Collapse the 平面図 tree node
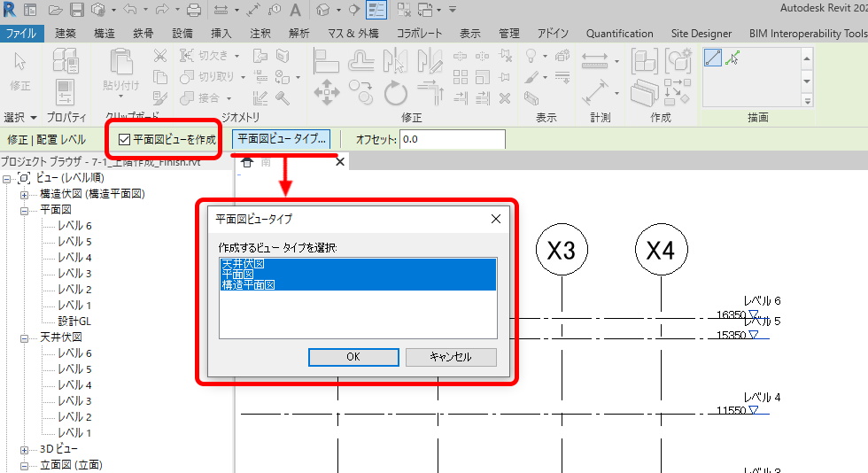Image resolution: width=868 pixels, height=473 pixels. point(24,211)
